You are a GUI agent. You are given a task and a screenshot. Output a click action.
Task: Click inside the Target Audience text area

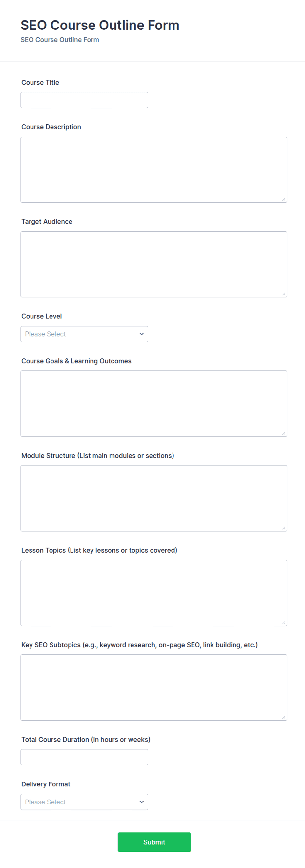coord(154,265)
